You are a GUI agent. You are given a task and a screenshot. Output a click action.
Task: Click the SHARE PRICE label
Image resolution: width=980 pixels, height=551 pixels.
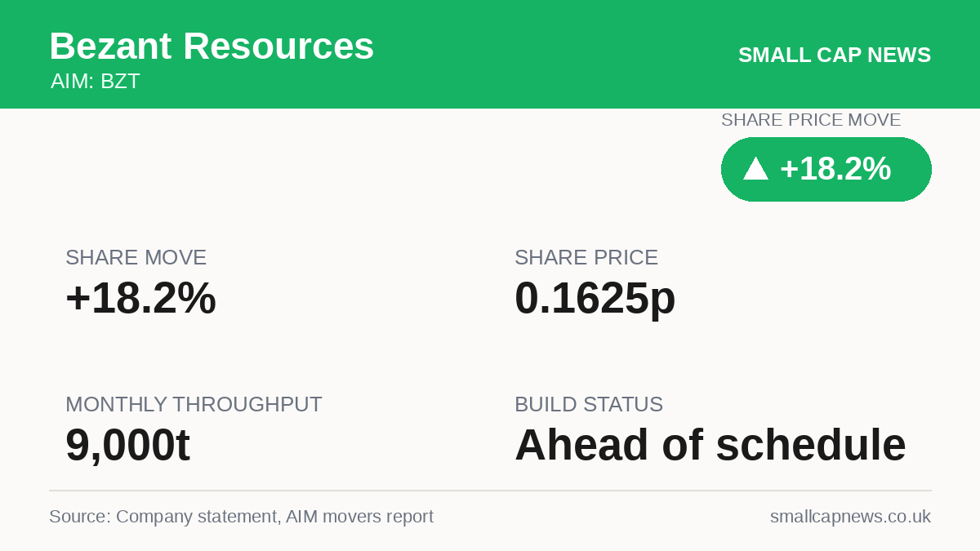pyautogui.click(x=586, y=257)
